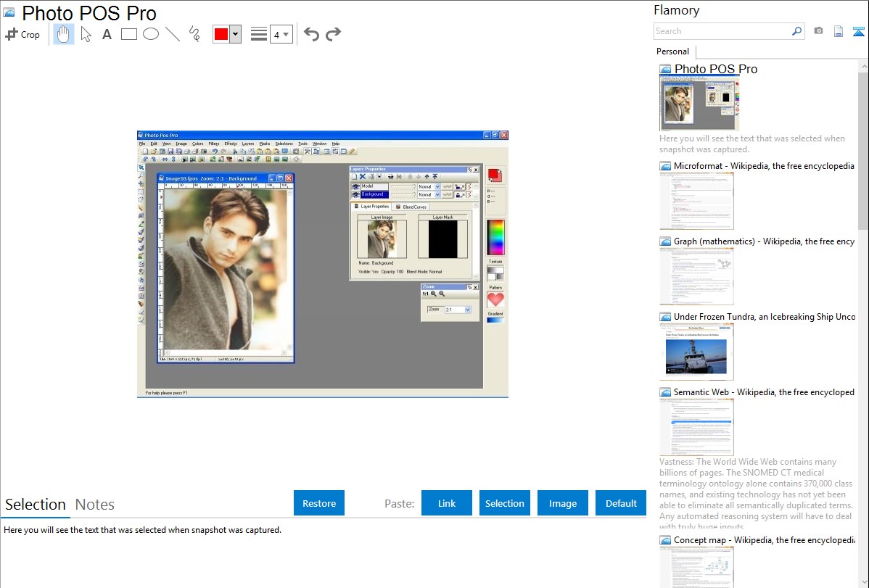This screenshot has height=588, width=869.
Task: Click the document icon beside the camera
Action: 839,31
